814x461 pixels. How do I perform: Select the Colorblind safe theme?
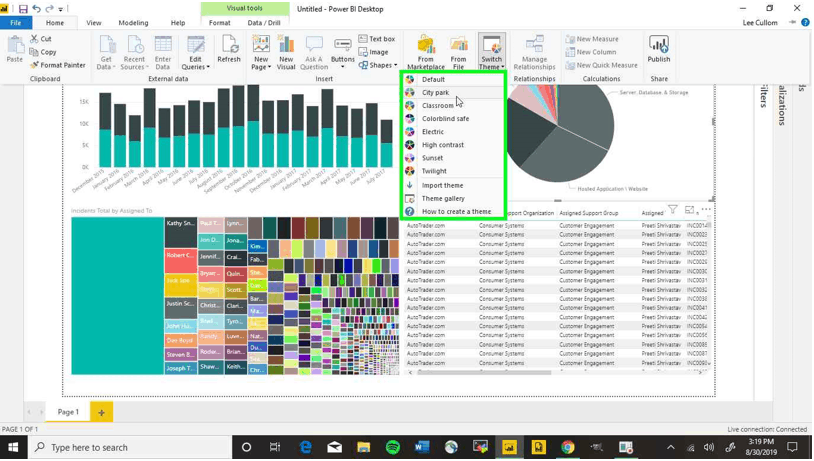click(453, 118)
